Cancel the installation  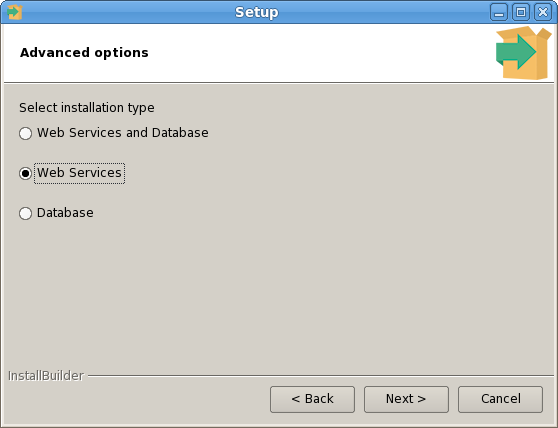(500, 399)
